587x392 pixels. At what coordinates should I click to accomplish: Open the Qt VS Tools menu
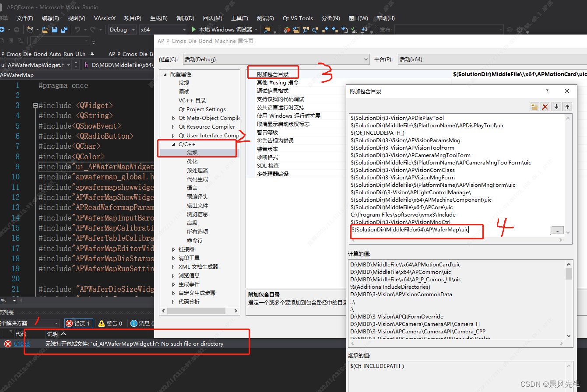pos(298,18)
